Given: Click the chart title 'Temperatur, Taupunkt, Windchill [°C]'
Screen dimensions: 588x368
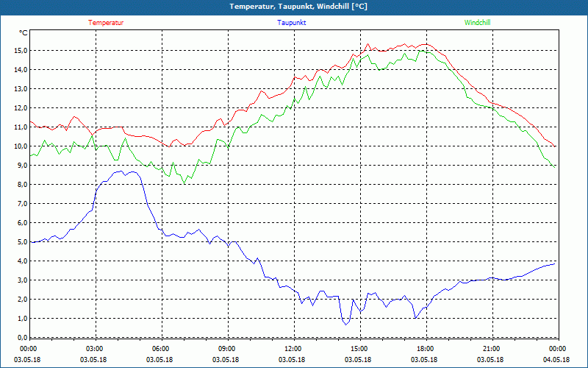Looking at the screenshot, I should point(298,7).
